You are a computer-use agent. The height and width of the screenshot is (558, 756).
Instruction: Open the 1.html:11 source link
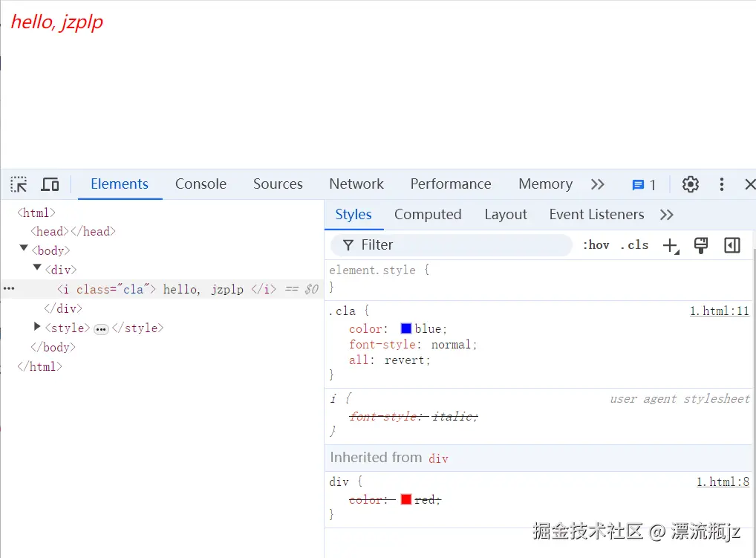click(719, 311)
